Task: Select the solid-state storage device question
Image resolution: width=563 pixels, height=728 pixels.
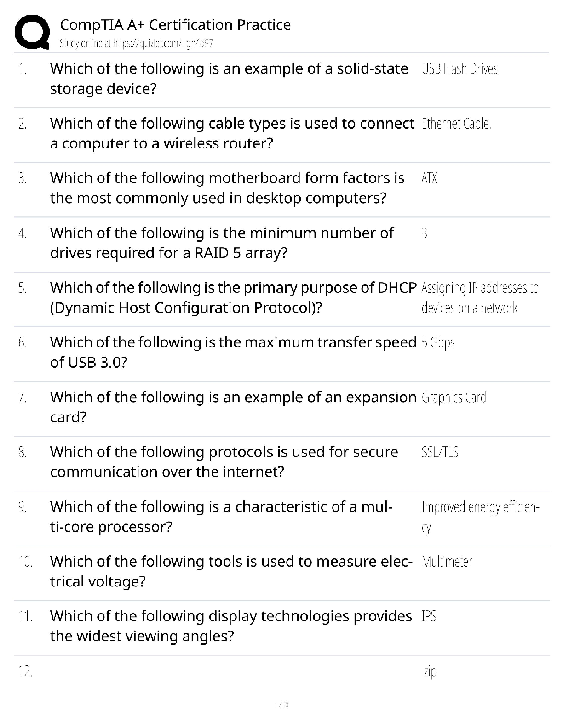Action: [229, 79]
